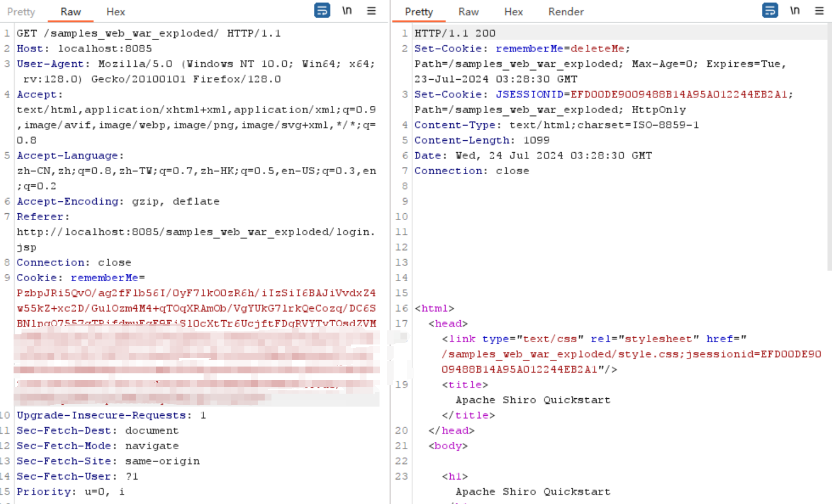Open the response Hex tab
832x504 pixels.
coord(513,12)
